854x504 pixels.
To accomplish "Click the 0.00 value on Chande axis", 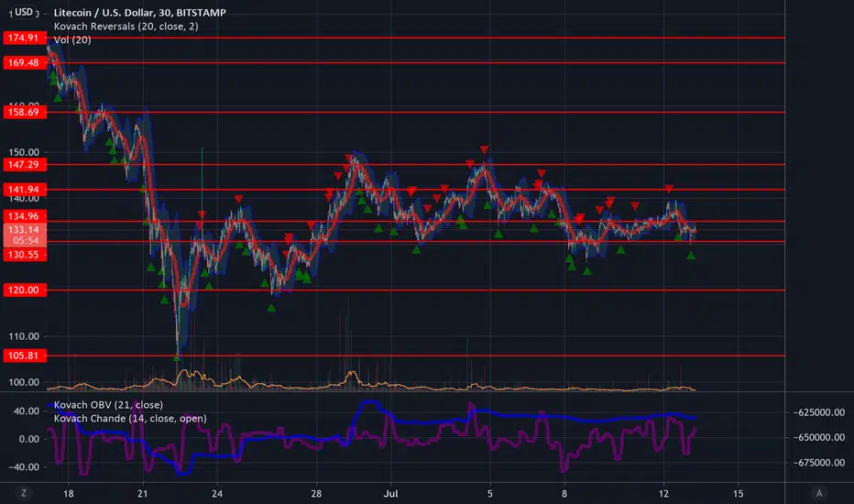I will [x=29, y=439].
